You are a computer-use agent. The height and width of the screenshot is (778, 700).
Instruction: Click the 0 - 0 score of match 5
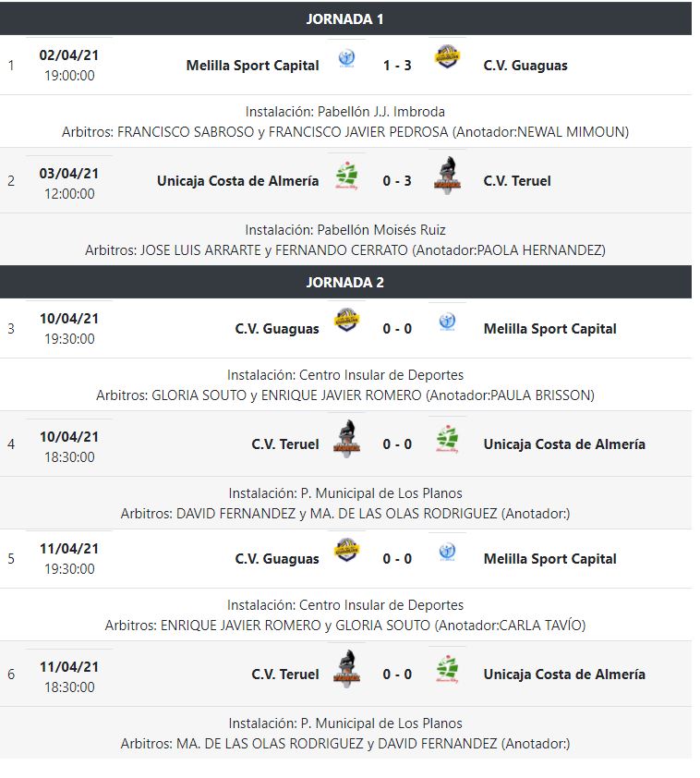click(397, 559)
